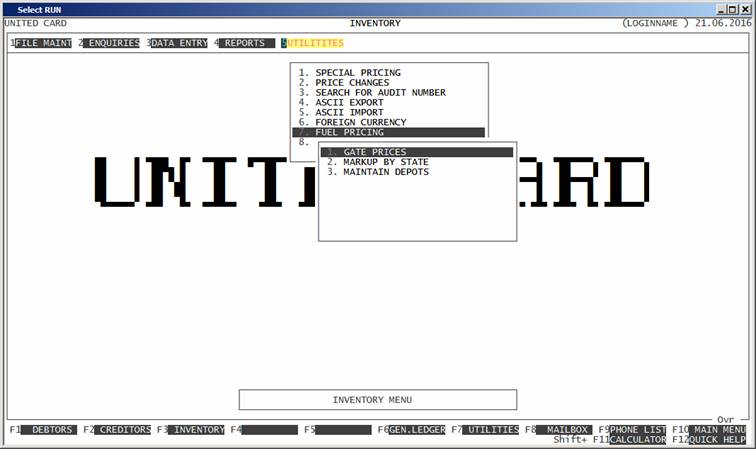Open the Reports menu
The image size is (756, 449).
click(245, 44)
